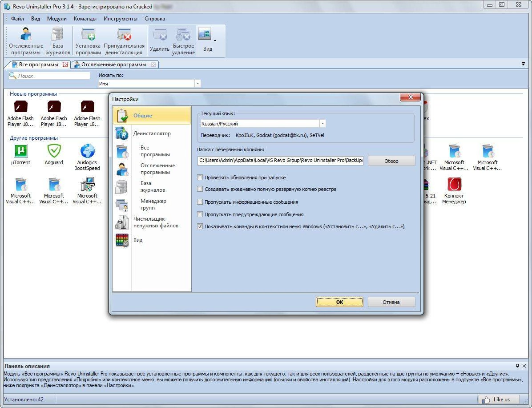The image size is (532, 408).
Task: Open the Файл menu
Action: tap(17, 19)
